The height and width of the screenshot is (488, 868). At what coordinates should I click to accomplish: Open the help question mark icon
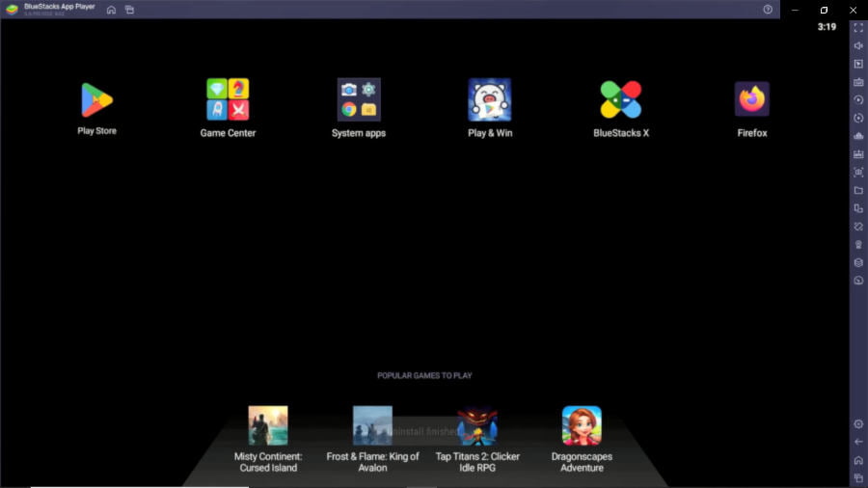tap(768, 10)
